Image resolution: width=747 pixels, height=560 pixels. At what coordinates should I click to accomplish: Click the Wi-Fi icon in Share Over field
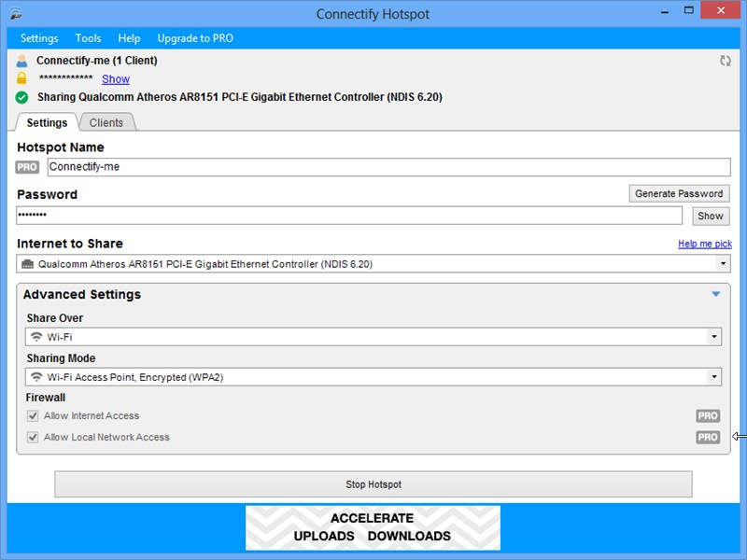tap(36, 337)
